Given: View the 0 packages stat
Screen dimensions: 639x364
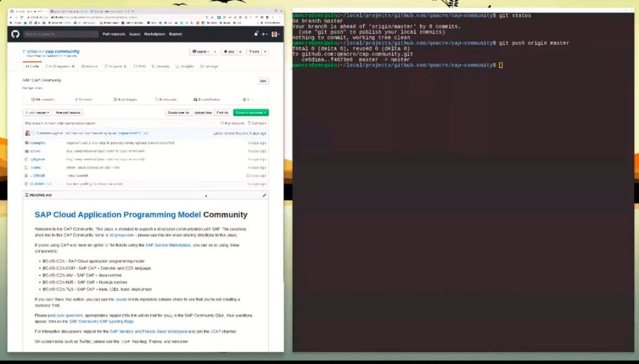Looking at the screenshot, I should click(x=125, y=99).
